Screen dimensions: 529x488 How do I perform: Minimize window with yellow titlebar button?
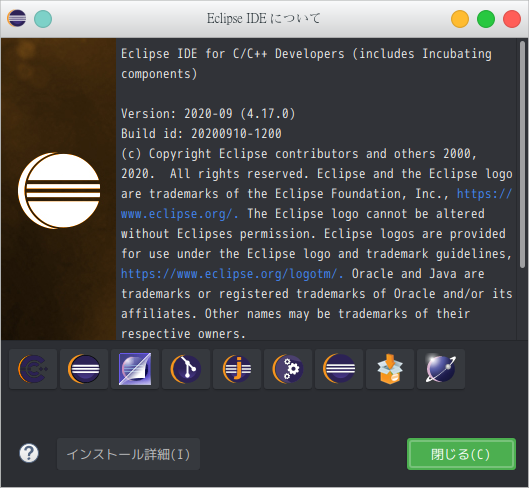[460, 19]
